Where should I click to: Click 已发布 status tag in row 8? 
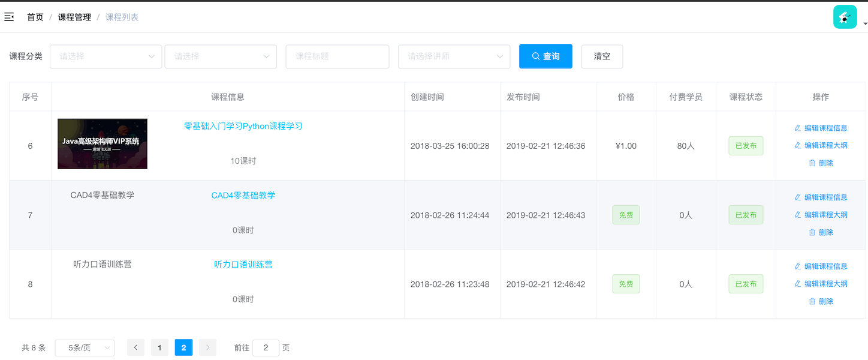coord(746,284)
